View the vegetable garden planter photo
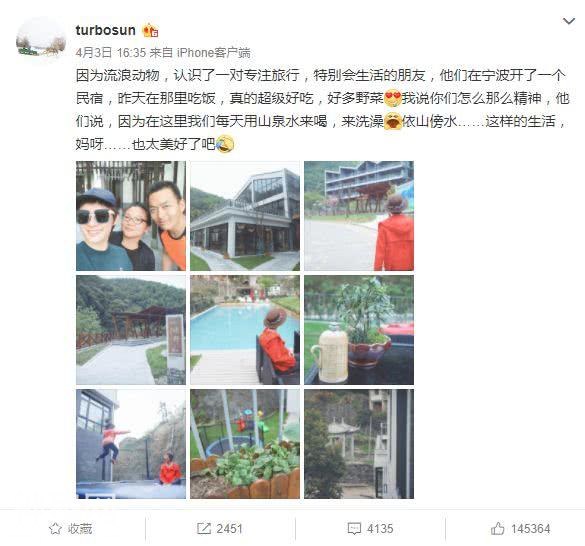 245,444
